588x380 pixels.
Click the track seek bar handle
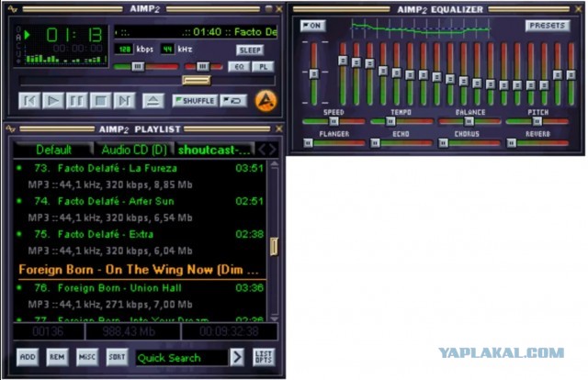coord(196,80)
